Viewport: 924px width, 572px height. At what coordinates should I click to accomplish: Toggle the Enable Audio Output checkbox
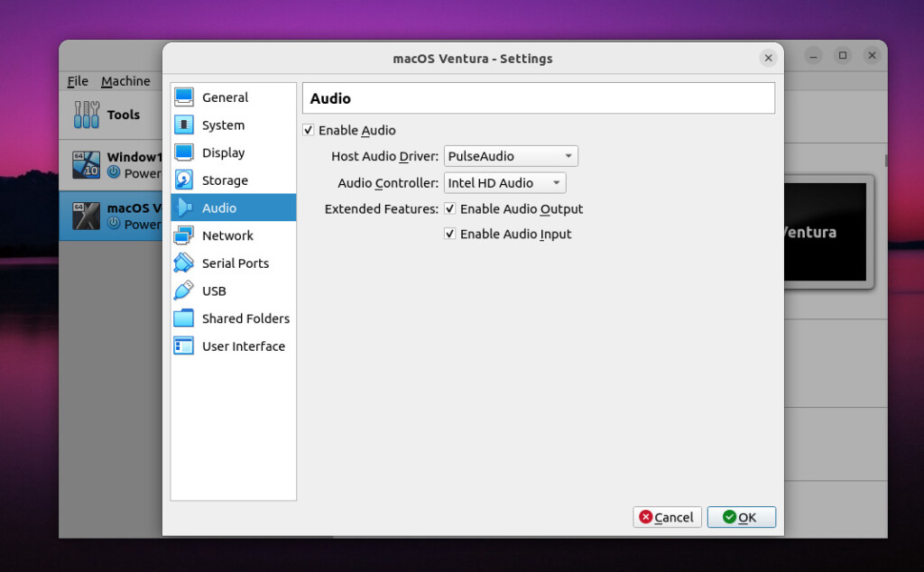pos(450,209)
